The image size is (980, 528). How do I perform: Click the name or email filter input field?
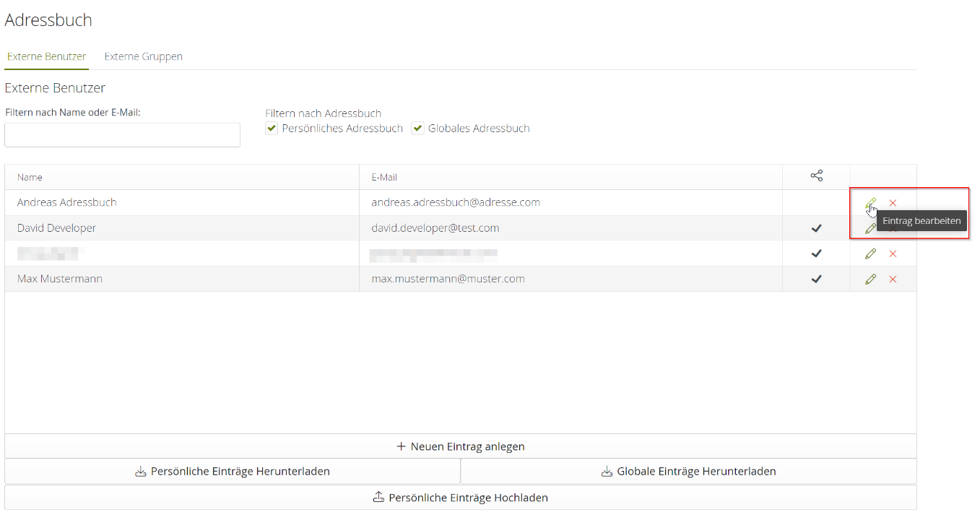tap(122, 134)
